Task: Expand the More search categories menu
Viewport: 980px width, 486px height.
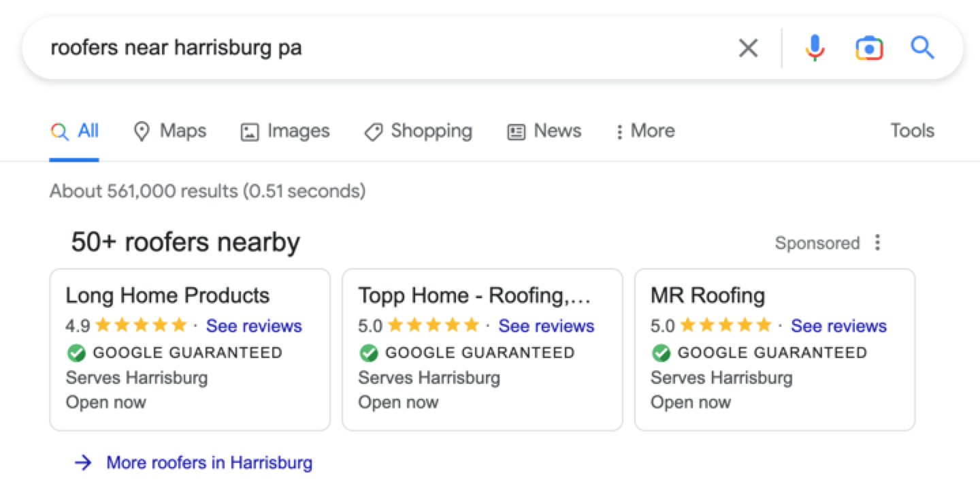Action: coord(644,131)
